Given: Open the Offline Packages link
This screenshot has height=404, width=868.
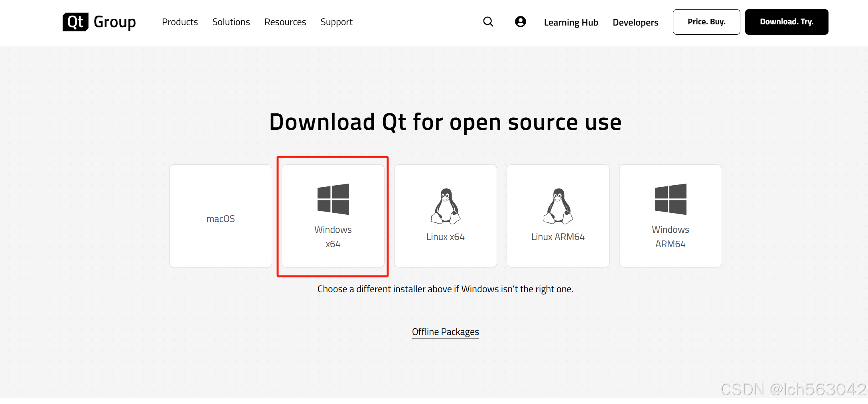Looking at the screenshot, I should (x=446, y=332).
